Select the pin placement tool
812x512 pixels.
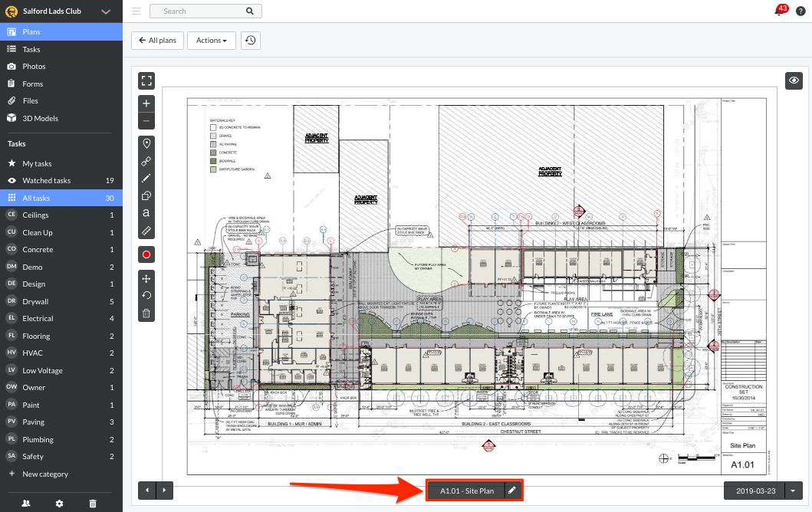(x=146, y=143)
